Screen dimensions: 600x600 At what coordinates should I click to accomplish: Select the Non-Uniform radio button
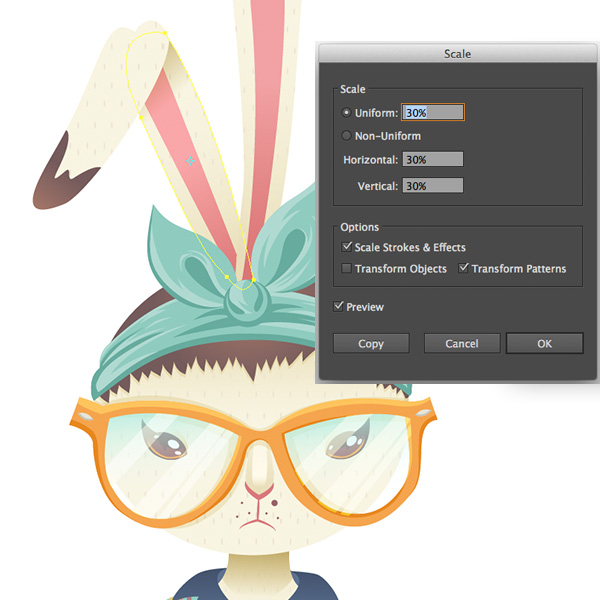[x=346, y=135]
